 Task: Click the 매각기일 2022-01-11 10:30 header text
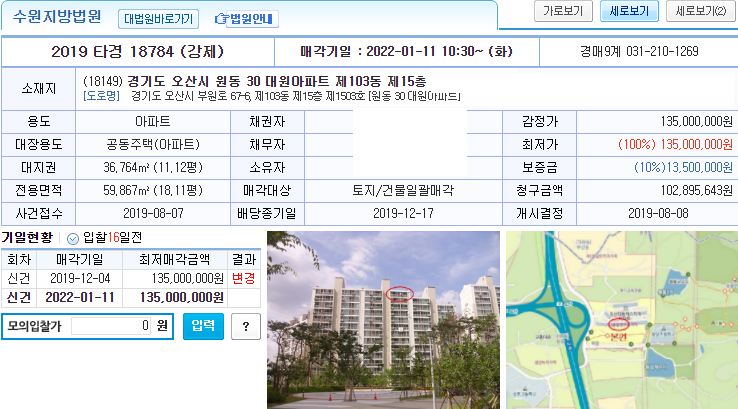click(x=407, y=51)
